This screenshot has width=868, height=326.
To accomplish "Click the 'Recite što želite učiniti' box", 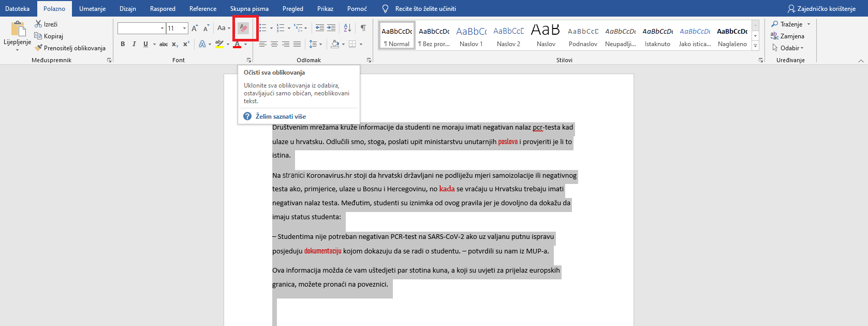I will (x=425, y=9).
